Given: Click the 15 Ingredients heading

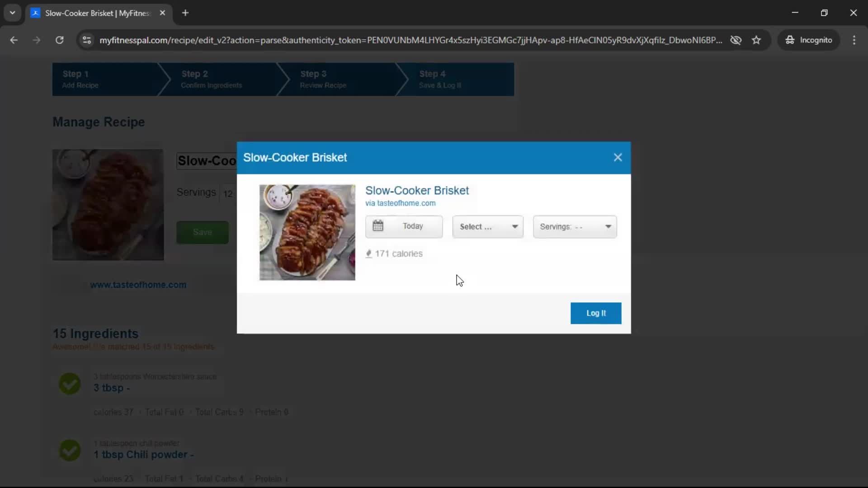Looking at the screenshot, I should tap(95, 333).
